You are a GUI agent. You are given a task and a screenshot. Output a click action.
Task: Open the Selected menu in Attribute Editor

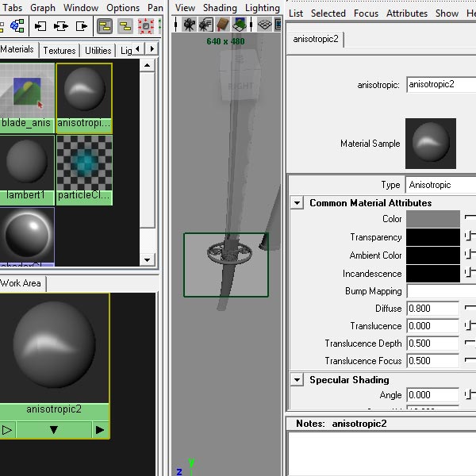click(328, 13)
